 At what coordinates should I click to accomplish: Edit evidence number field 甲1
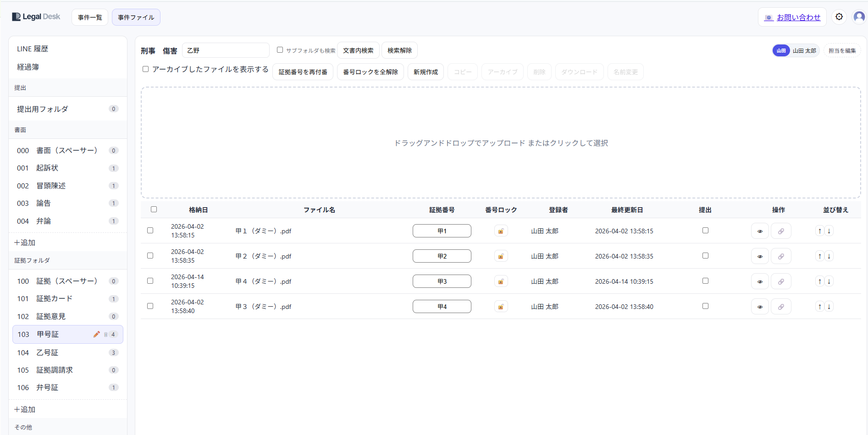pos(442,231)
